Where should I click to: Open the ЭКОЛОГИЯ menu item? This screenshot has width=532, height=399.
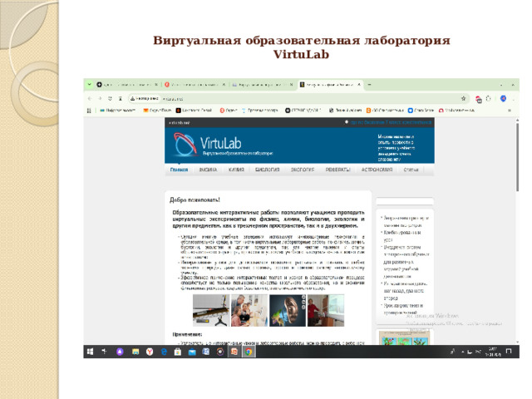pos(303,170)
